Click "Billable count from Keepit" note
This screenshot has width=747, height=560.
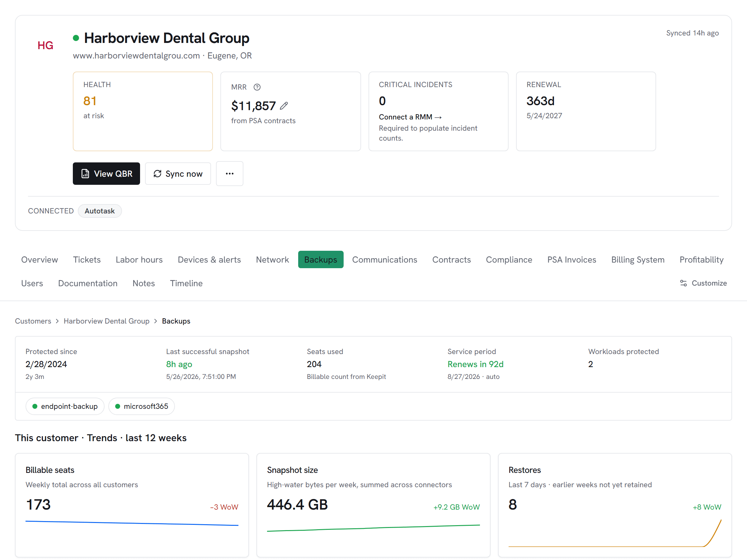346,377
